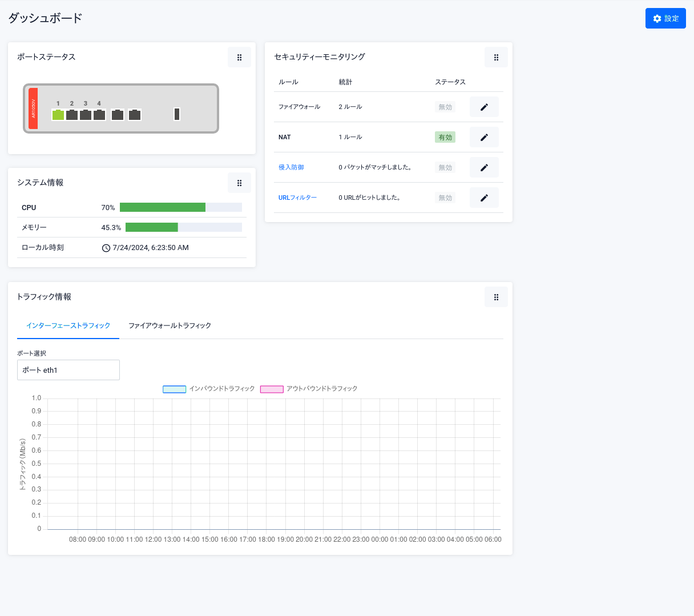The image size is (694, 616).
Task: Open the 設定 button at top right
Action: pos(665,18)
